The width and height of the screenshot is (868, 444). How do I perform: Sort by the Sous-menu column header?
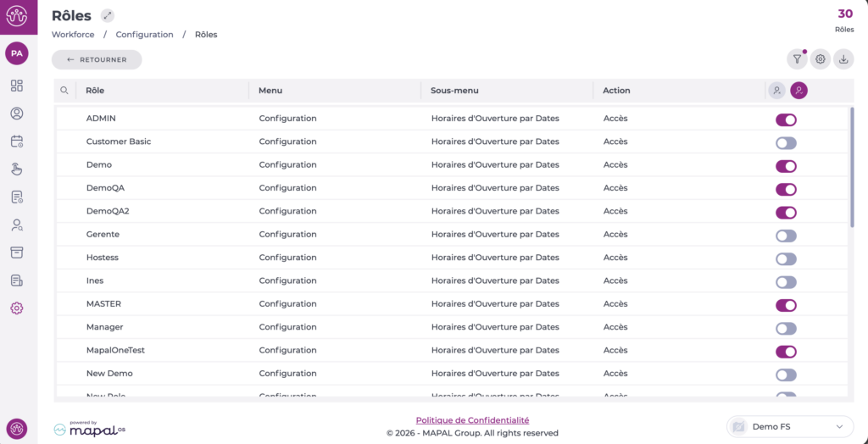pyautogui.click(x=450, y=91)
